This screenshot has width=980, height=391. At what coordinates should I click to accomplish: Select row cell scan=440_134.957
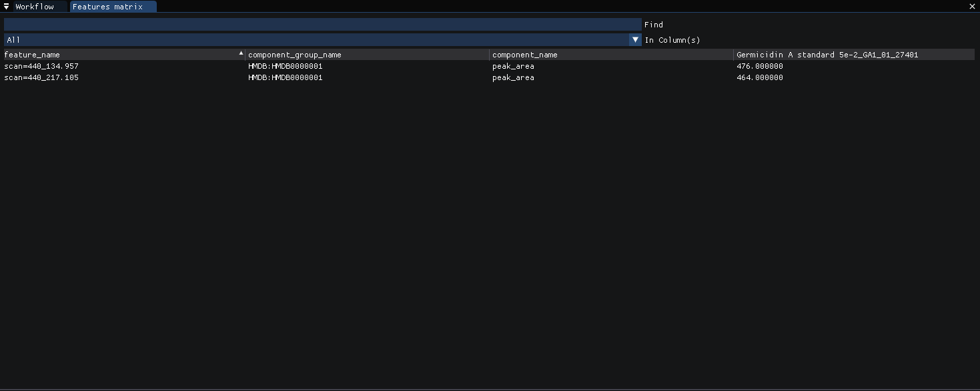click(x=41, y=66)
